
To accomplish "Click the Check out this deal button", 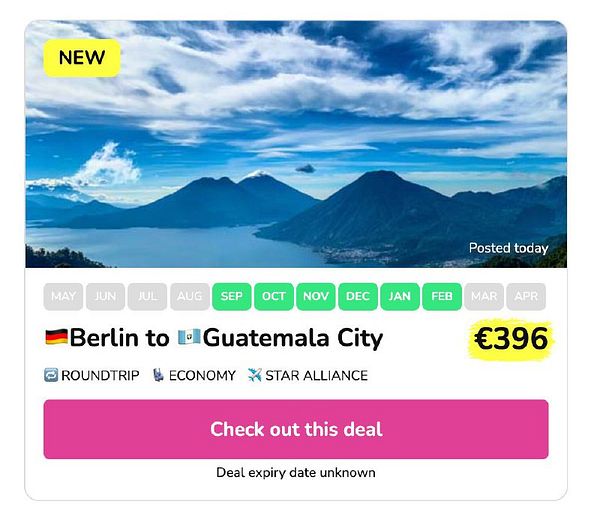I will click(296, 429).
